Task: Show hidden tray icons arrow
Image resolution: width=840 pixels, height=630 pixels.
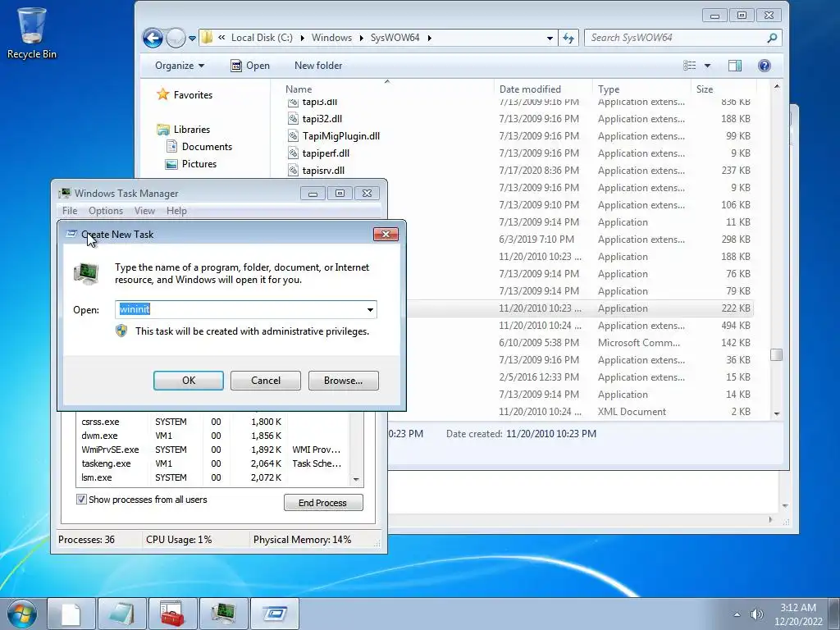Action: (x=737, y=614)
